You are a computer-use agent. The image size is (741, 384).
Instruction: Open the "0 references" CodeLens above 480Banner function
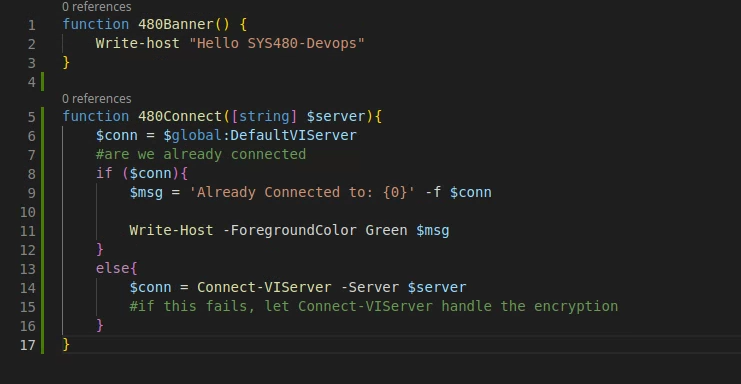[x=96, y=6]
